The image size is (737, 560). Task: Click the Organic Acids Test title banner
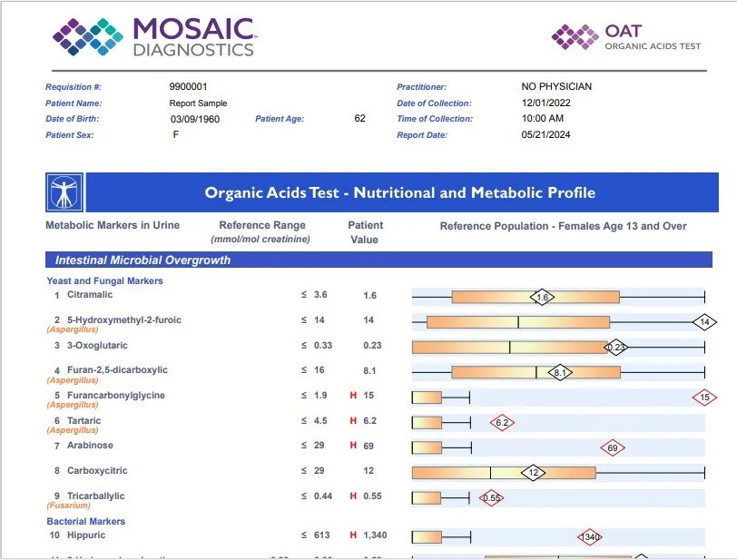pyautogui.click(x=402, y=192)
